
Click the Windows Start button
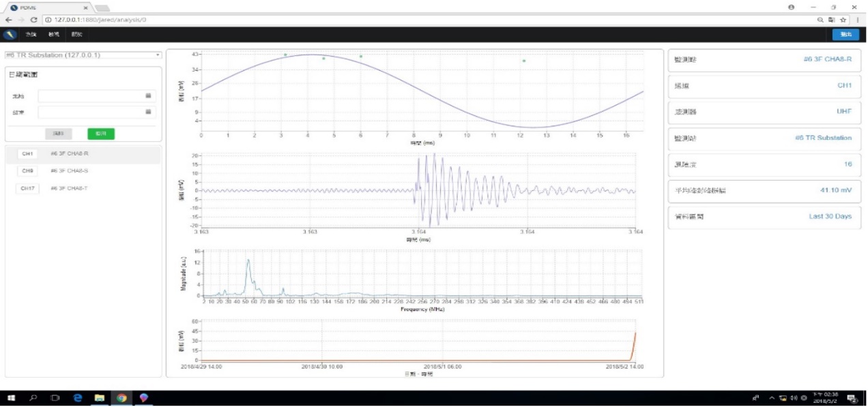click(x=11, y=398)
